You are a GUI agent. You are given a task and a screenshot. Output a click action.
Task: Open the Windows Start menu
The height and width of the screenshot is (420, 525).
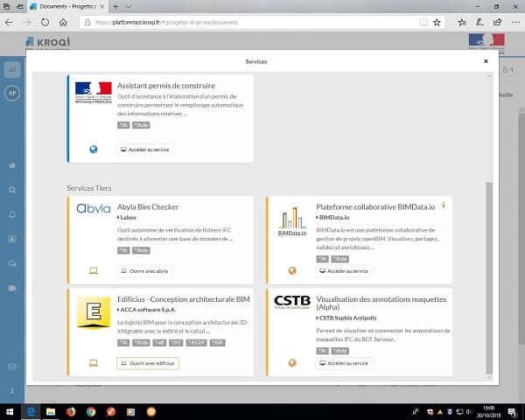10,411
